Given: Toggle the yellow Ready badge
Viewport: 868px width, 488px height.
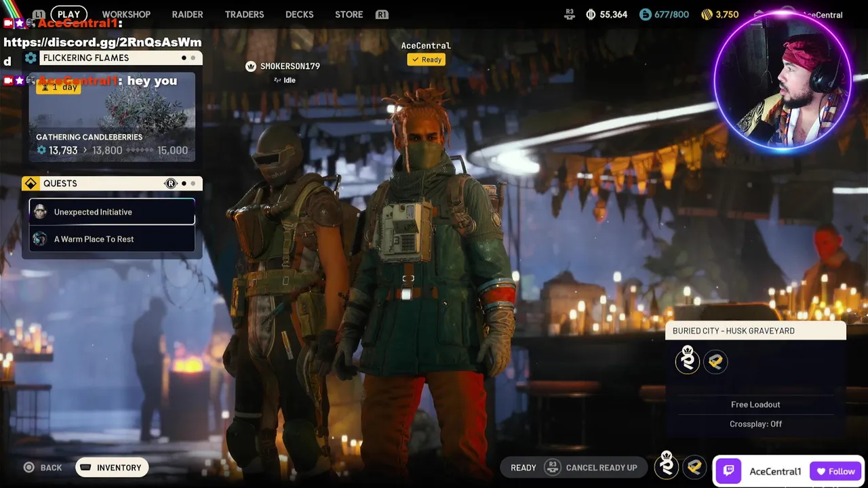Looking at the screenshot, I should (426, 60).
